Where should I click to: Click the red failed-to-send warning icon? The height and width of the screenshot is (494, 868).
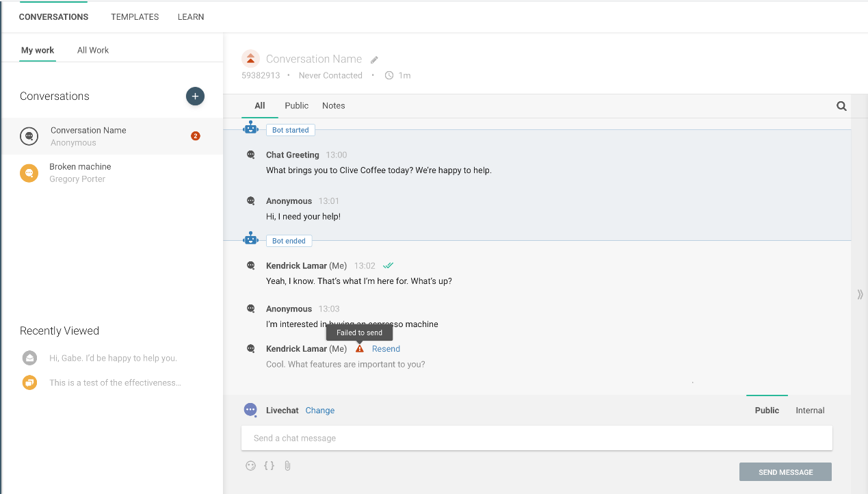click(360, 349)
